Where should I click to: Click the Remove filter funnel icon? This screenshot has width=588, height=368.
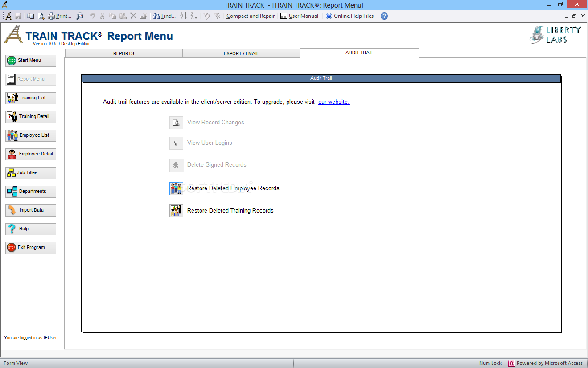click(x=217, y=16)
